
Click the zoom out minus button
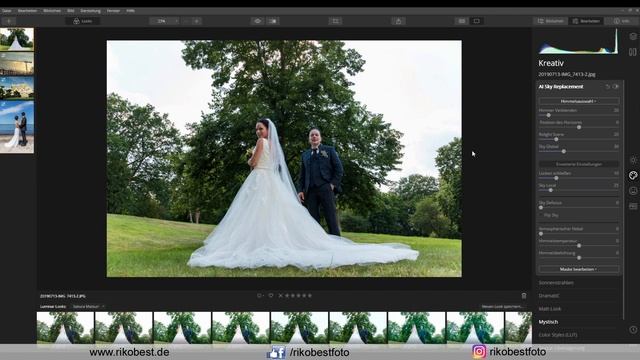click(x=186, y=21)
